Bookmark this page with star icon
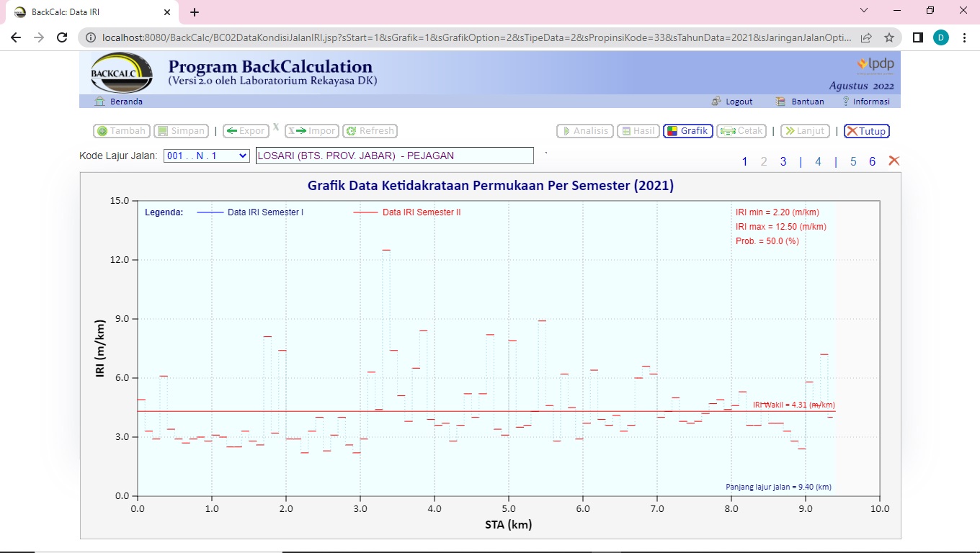Image resolution: width=980 pixels, height=553 pixels. pos(889,37)
